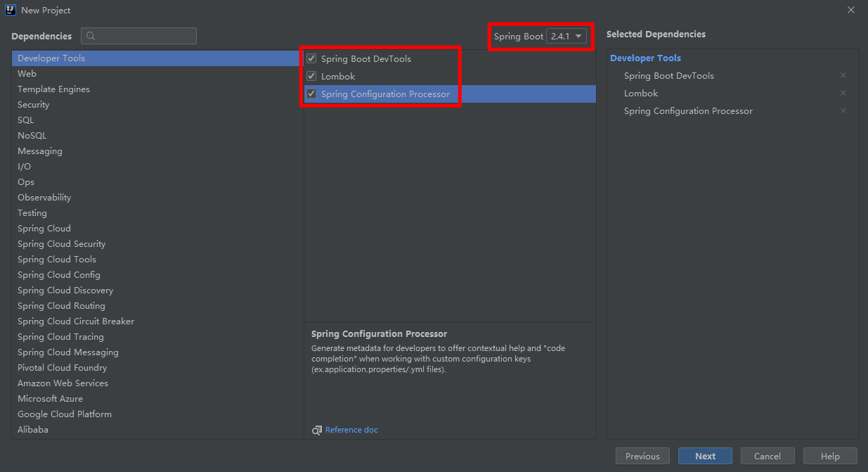Image resolution: width=868 pixels, height=472 pixels.
Task: Select Spring Cloud Tracing category
Action: [156, 337]
